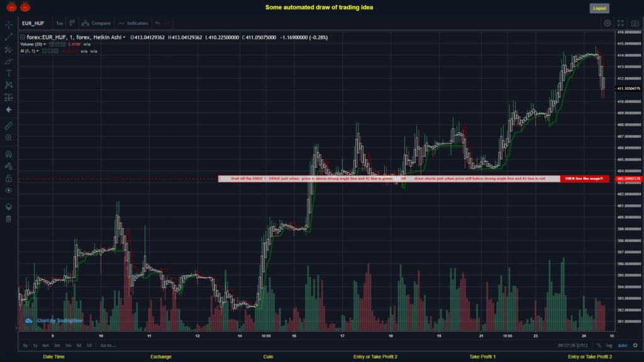Viewport: 644px width, 362px height.
Task: Select the 6m time range
Action: [x=45, y=346]
